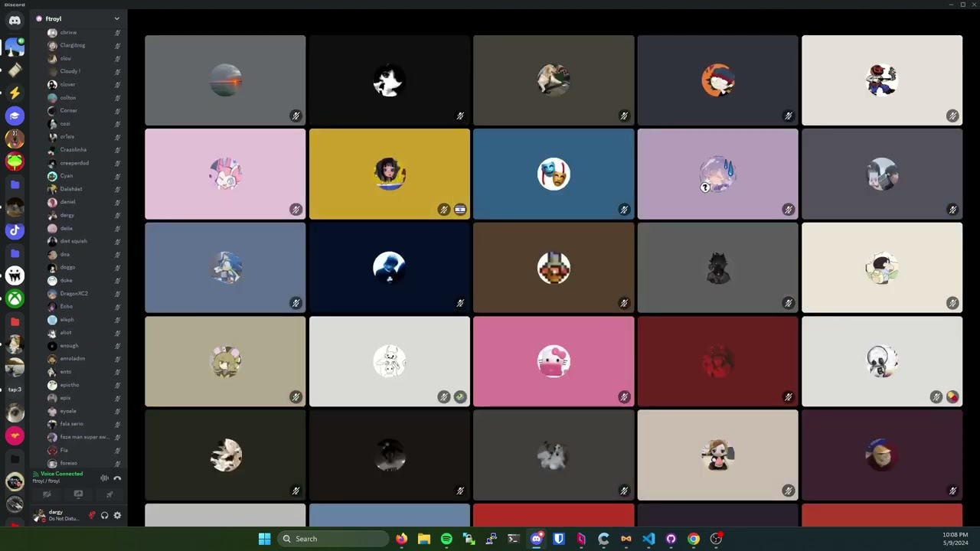Screen dimensions: 980x551
Task: Open the white ghost face server icon
Action: tap(15, 275)
